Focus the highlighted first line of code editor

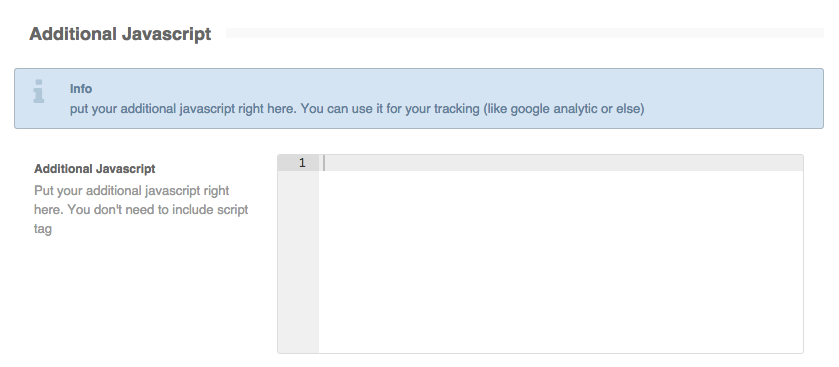561,163
